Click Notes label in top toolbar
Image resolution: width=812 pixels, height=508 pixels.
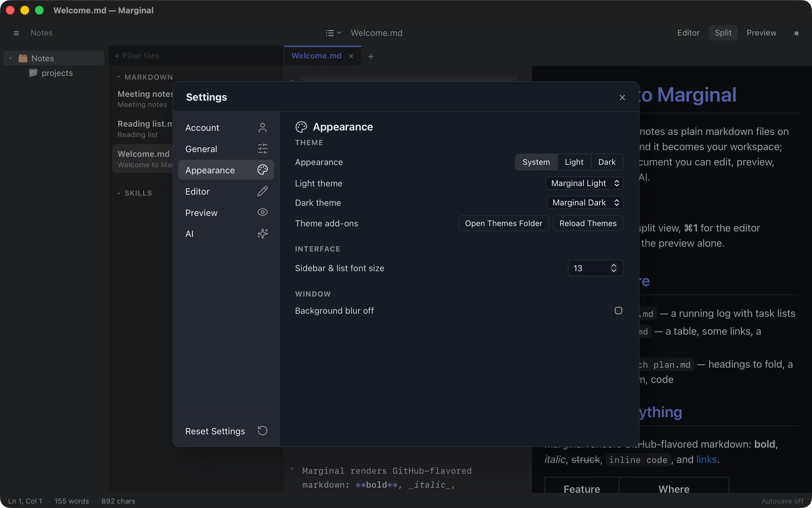(42, 33)
